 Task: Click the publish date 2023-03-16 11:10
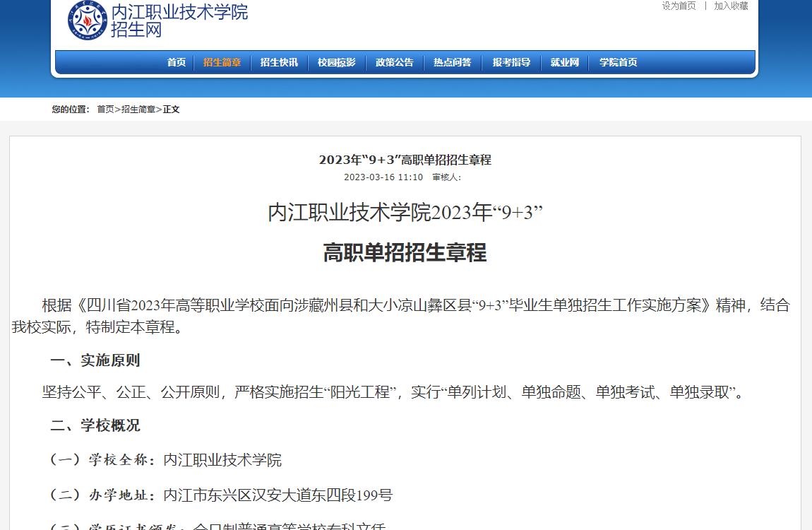pyautogui.click(x=383, y=177)
